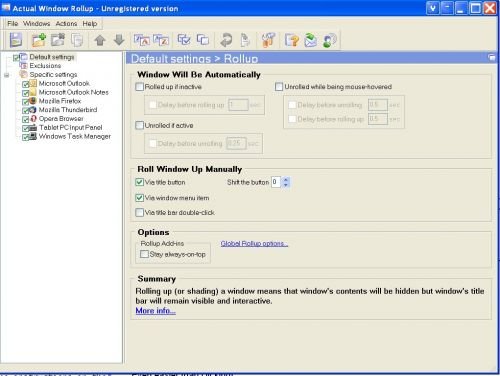Viewport: 500px width, 376px height.
Task: Select Exclusions in the tree
Action: click(x=45, y=66)
